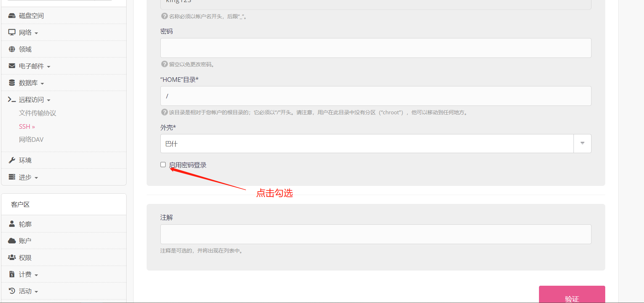Click the wrench icon beside 环境
The height and width of the screenshot is (303, 644).
pos(12,160)
